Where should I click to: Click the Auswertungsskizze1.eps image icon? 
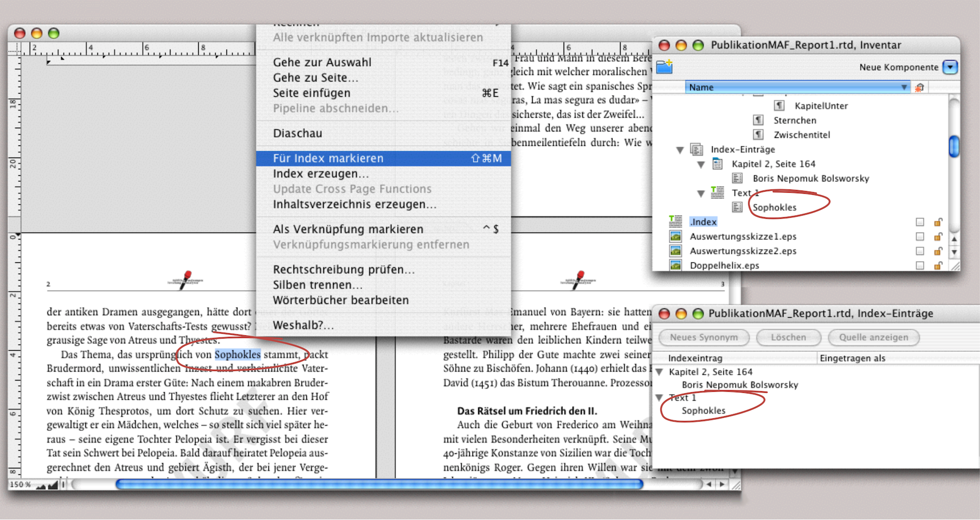tap(675, 236)
